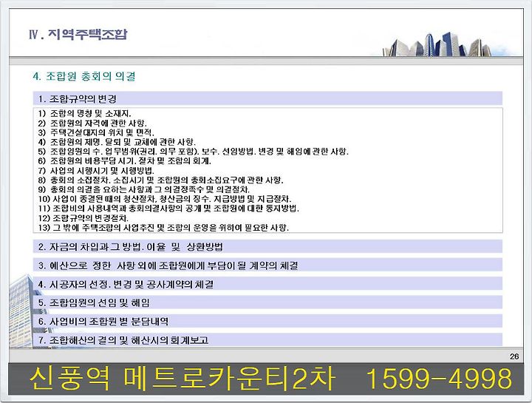This screenshot has width=532, height=403.
Task: Select line '1) 조합의 명칭 및 소재지'
Action: [x=84, y=113]
